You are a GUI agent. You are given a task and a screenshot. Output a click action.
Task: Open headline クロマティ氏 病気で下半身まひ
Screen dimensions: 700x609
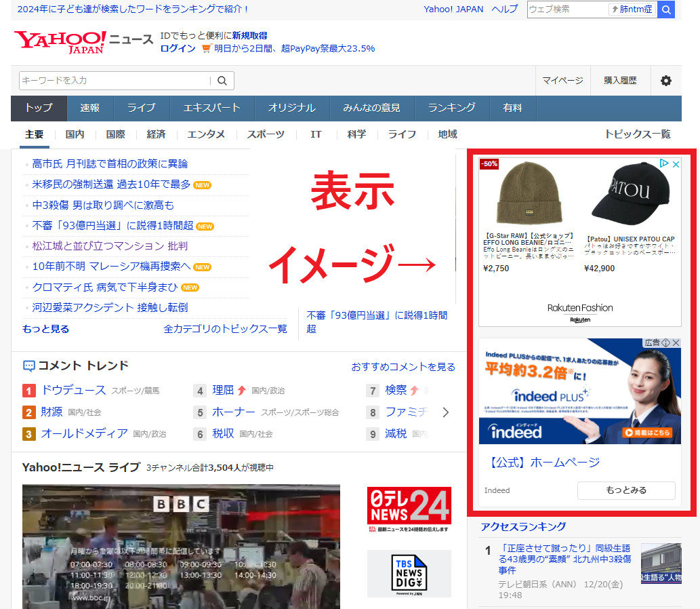105,288
